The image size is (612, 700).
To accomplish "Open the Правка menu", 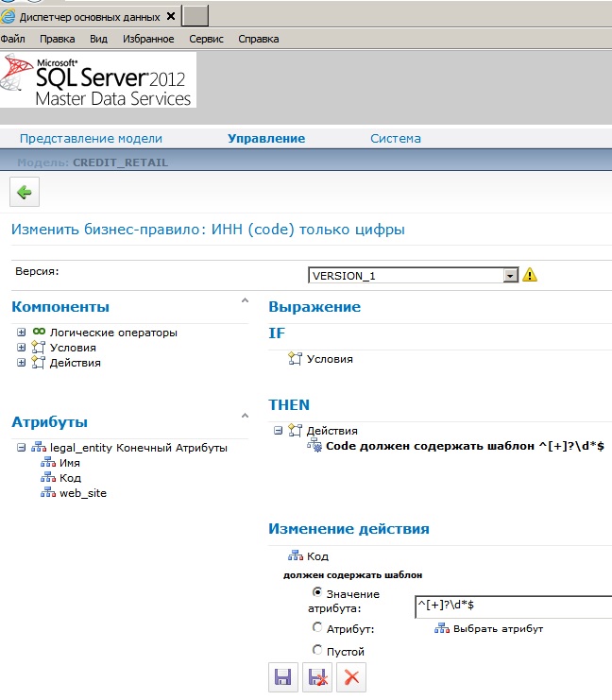I will pos(57,39).
